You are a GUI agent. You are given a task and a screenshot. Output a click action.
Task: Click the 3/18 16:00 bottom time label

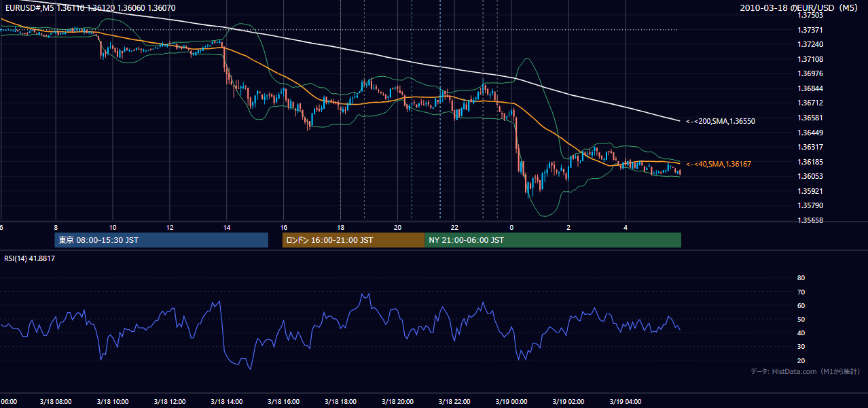click(284, 401)
